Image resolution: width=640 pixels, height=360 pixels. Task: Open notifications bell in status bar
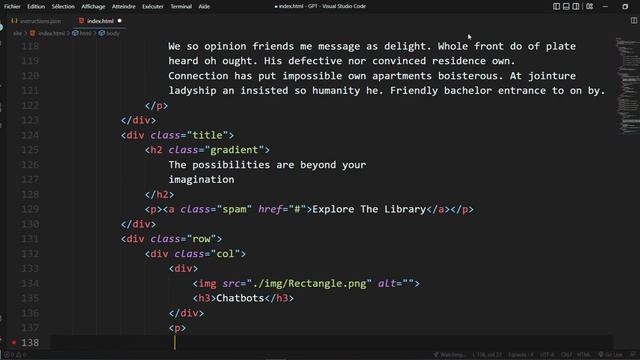633,355
